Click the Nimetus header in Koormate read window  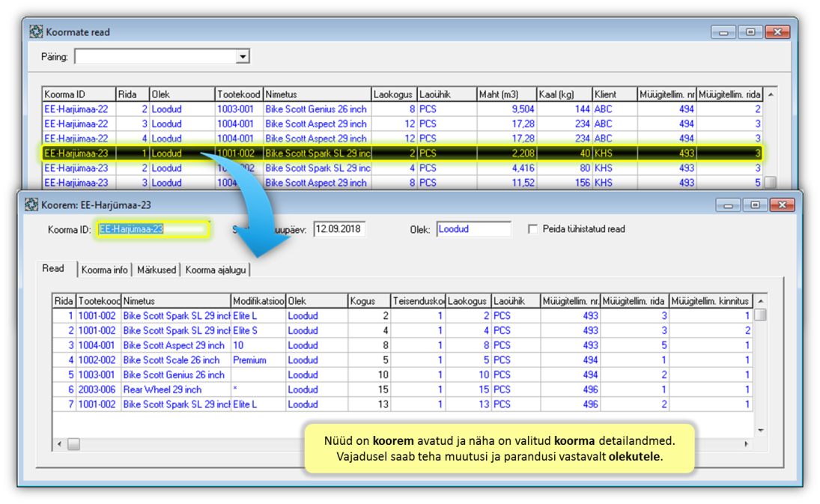tap(317, 94)
